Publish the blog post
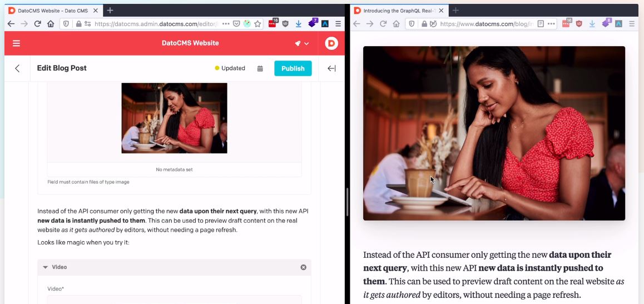Viewport: 644px width, 304px height. [x=293, y=68]
